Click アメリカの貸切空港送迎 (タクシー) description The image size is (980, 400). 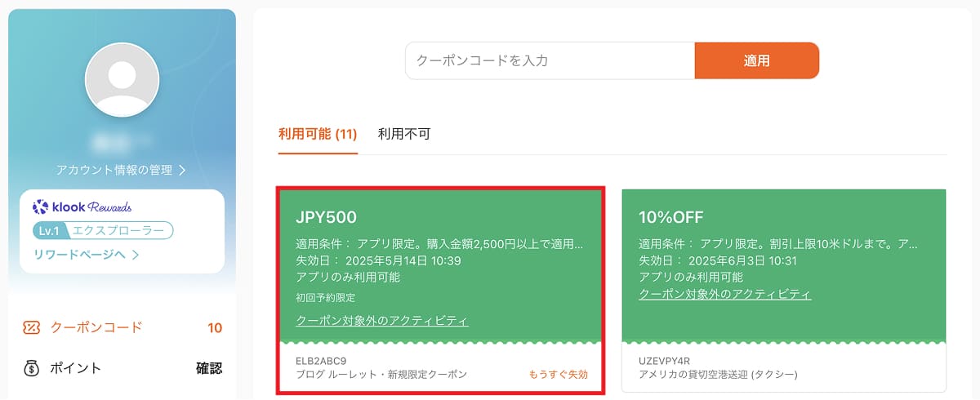coord(718,375)
